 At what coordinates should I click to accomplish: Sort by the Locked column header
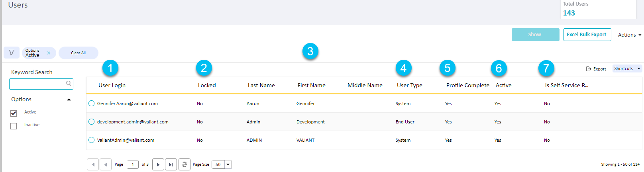[207, 85]
